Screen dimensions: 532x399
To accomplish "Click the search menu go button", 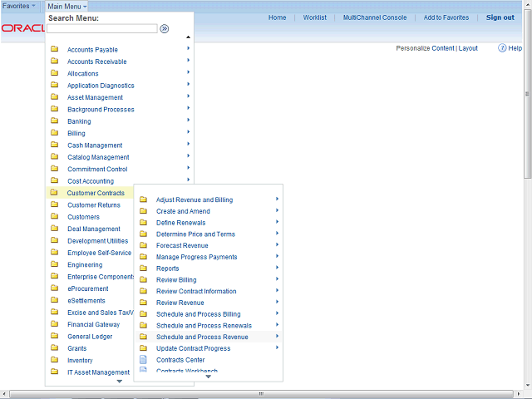I will [x=165, y=28].
